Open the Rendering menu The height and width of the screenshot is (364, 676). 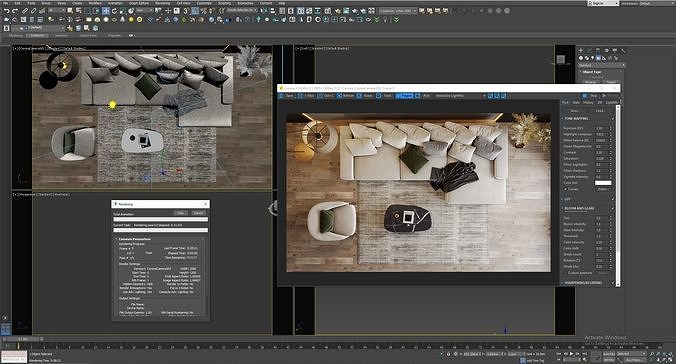coord(163,3)
